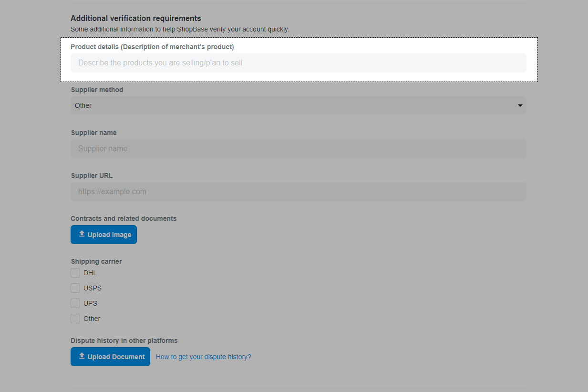The image size is (588, 392).
Task: Focus the Product details description field
Action: click(x=298, y=63)
